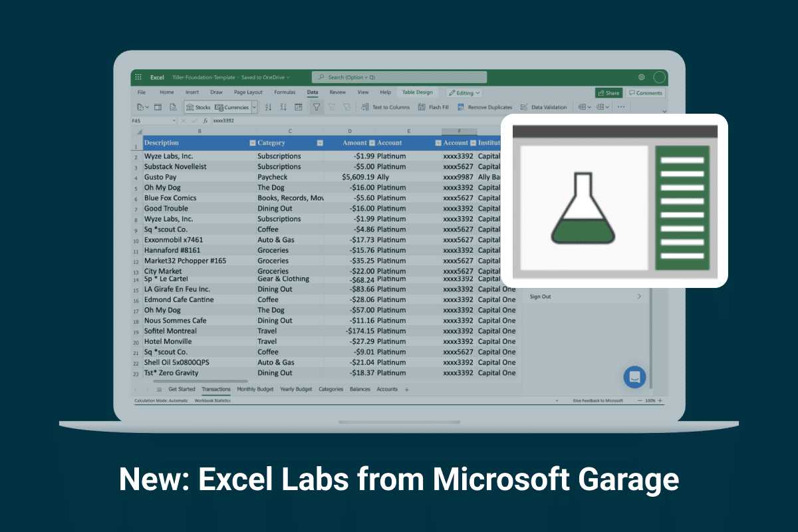Open the Get Started sheet tab

(x=182, y=389)
